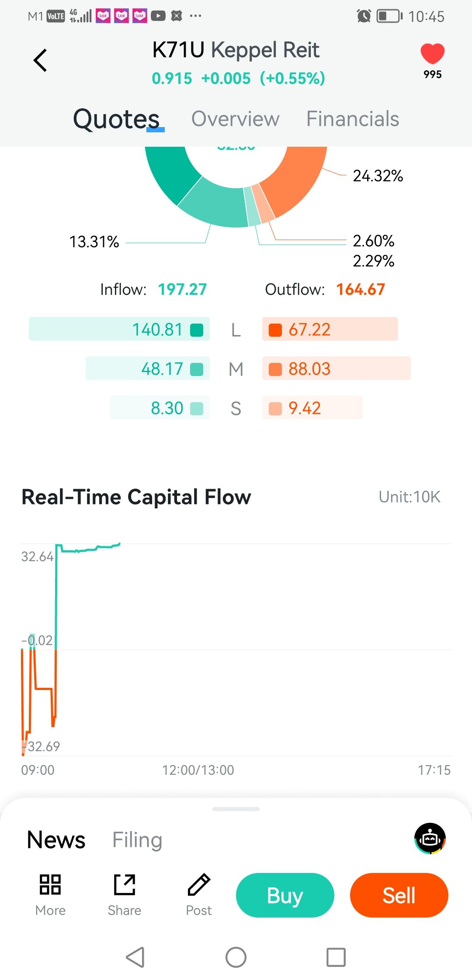Tap the orange Sell button
This screenshot has height=980, width=472.
[x=399, y=895]
